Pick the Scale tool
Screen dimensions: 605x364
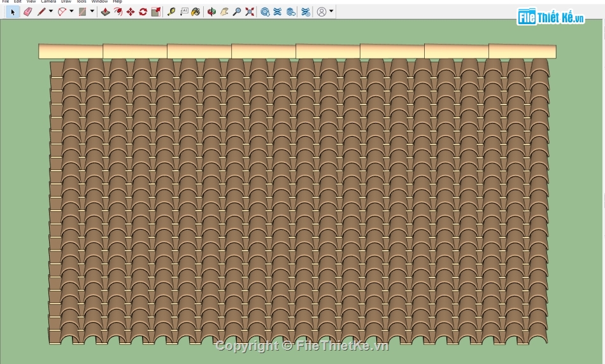pos(156,12)
